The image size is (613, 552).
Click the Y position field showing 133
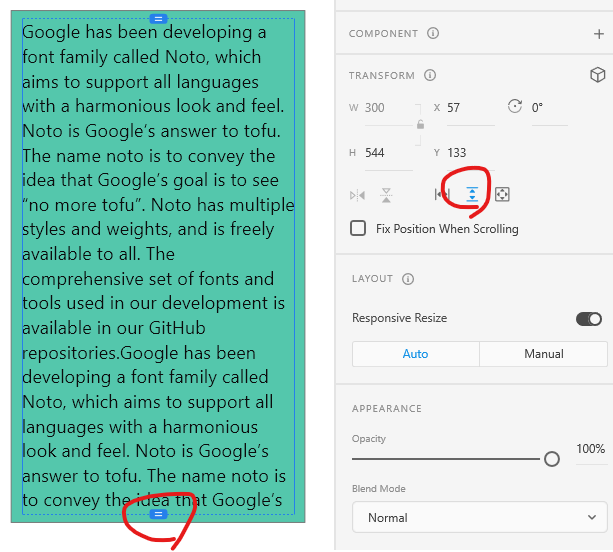[471, 153]
